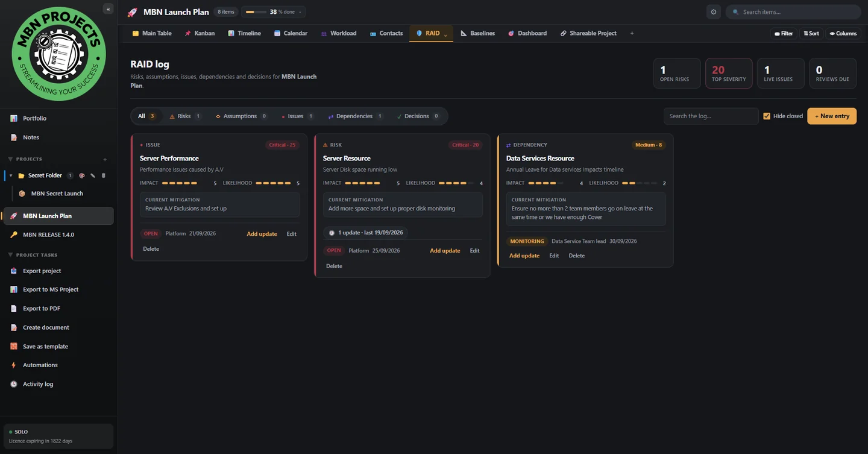The height and width of the screenshot is (454, 868).
Task: Click the MBN Projects logo
Action: (x=58, y=54)
